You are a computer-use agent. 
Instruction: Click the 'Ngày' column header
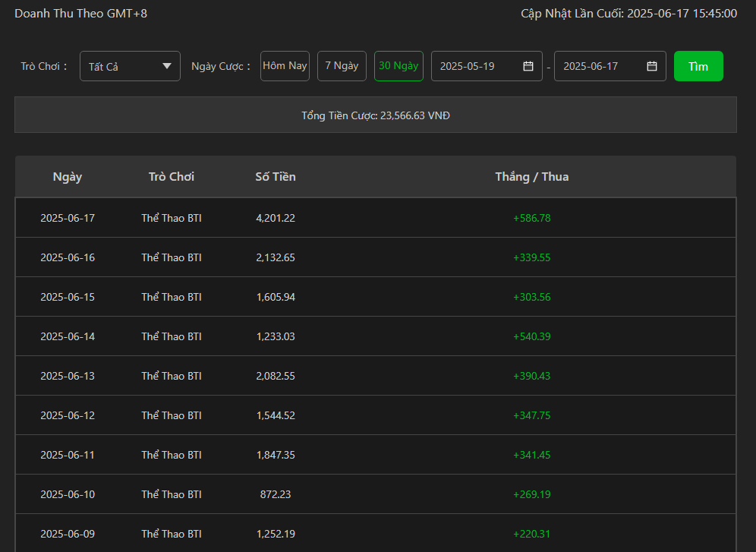[x=68, y=177]
